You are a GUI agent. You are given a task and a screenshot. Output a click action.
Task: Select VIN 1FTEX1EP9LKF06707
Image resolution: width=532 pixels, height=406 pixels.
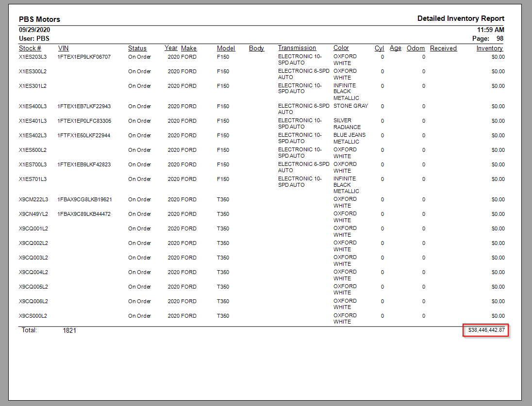click(x=84, y=57)
